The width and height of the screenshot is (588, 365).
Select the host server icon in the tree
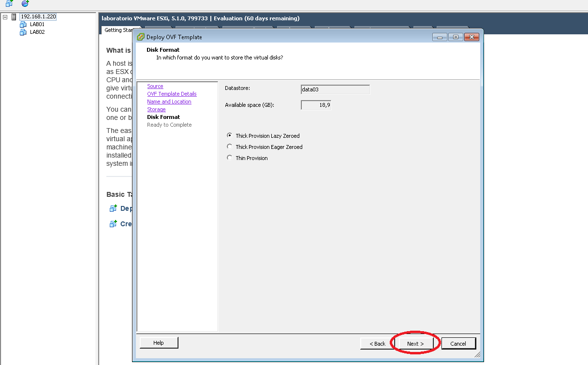(x=14, y=16)
